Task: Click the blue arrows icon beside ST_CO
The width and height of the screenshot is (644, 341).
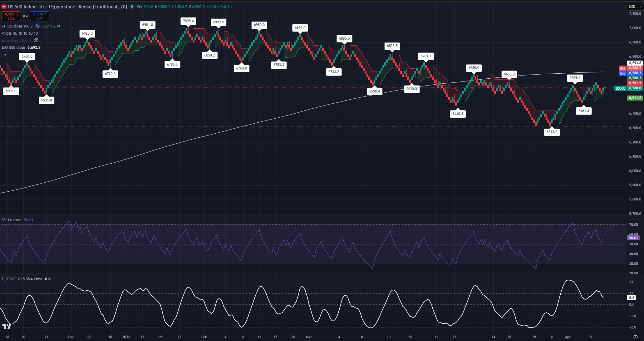Action: 37,26
